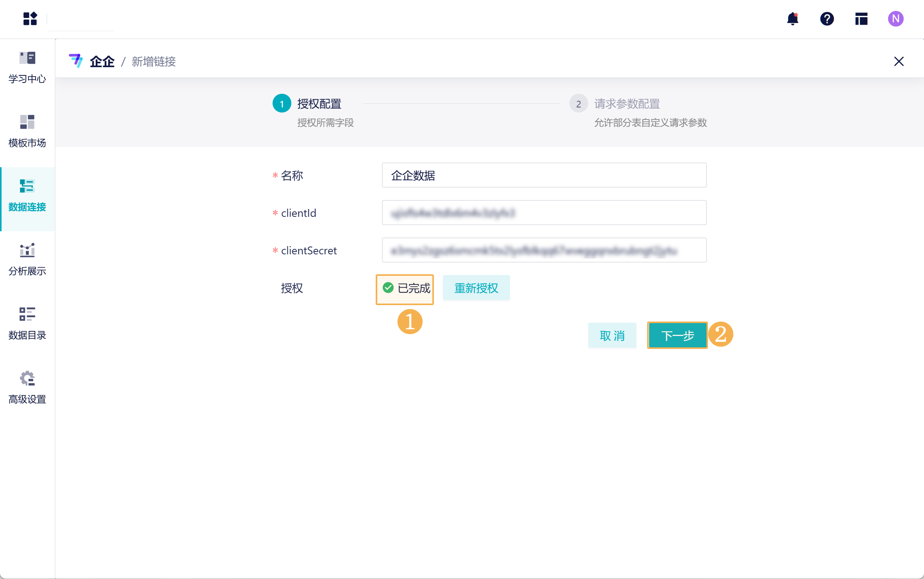Click the 取消 button
Screen dimensions: 924x579
612,335
